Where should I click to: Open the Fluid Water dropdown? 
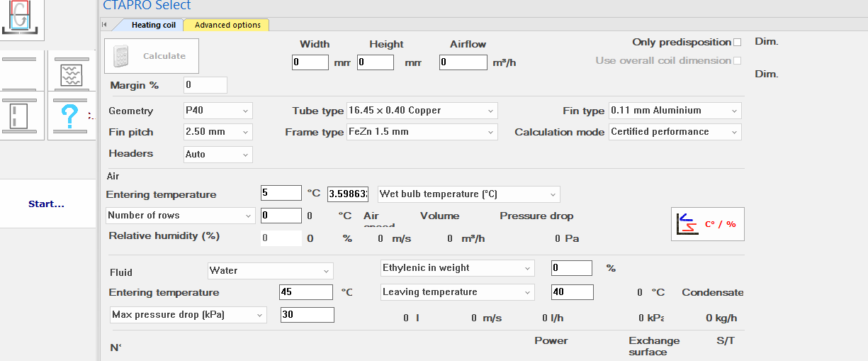click(270, 271)
